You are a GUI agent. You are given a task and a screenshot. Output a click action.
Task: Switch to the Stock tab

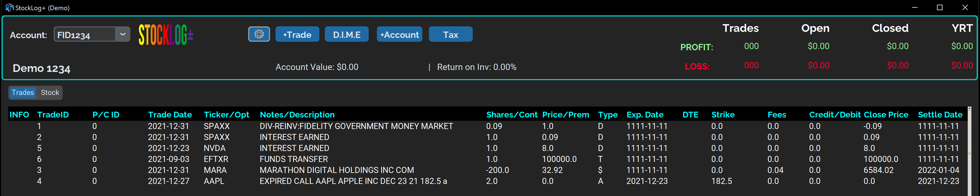[50, 93]
